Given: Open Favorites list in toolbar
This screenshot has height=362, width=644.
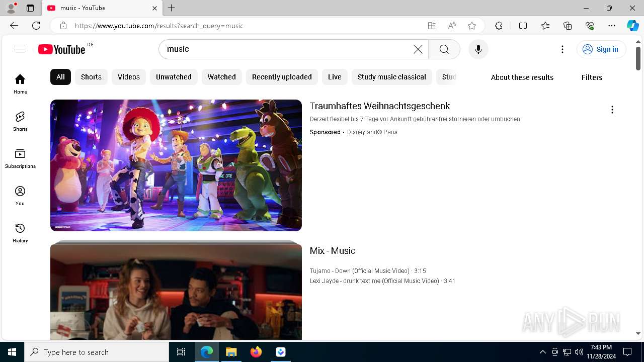Looking at the screenshot, I should [545, 26].
